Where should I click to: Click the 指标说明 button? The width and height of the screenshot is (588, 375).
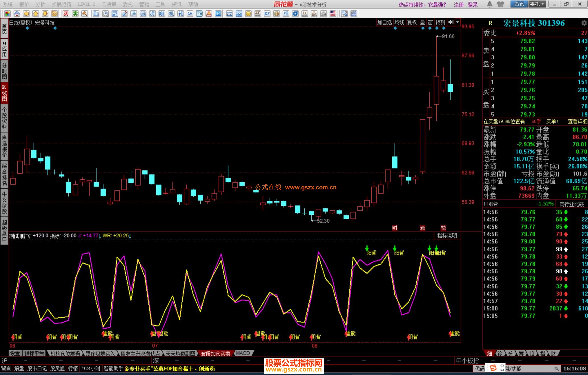click(x=447, y=236)
